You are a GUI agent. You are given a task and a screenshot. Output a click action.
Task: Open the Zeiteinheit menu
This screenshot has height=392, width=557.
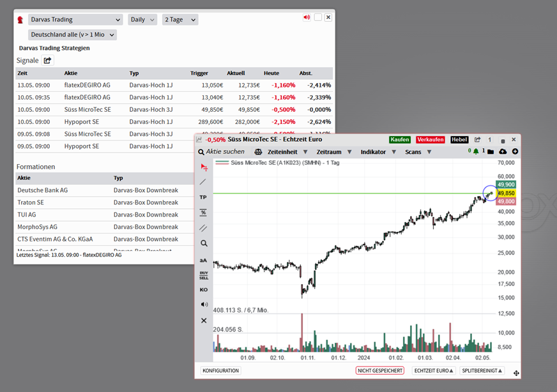coord(282,152)
